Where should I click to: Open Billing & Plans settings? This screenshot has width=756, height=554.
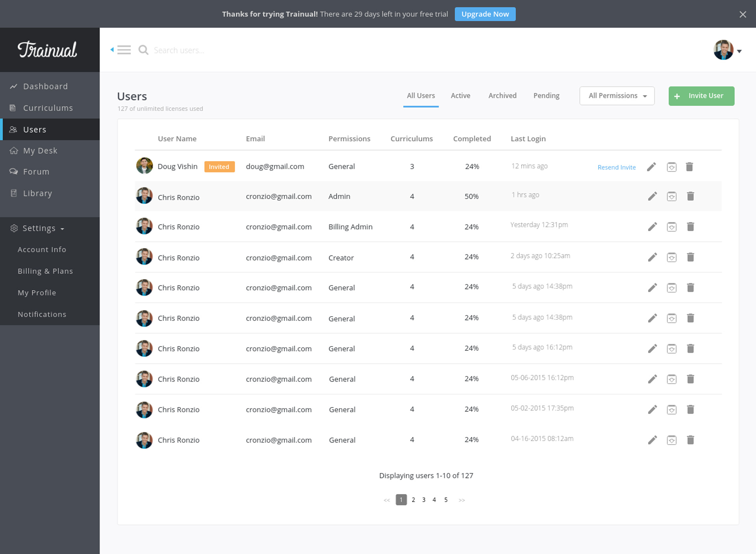pos(45,271)
